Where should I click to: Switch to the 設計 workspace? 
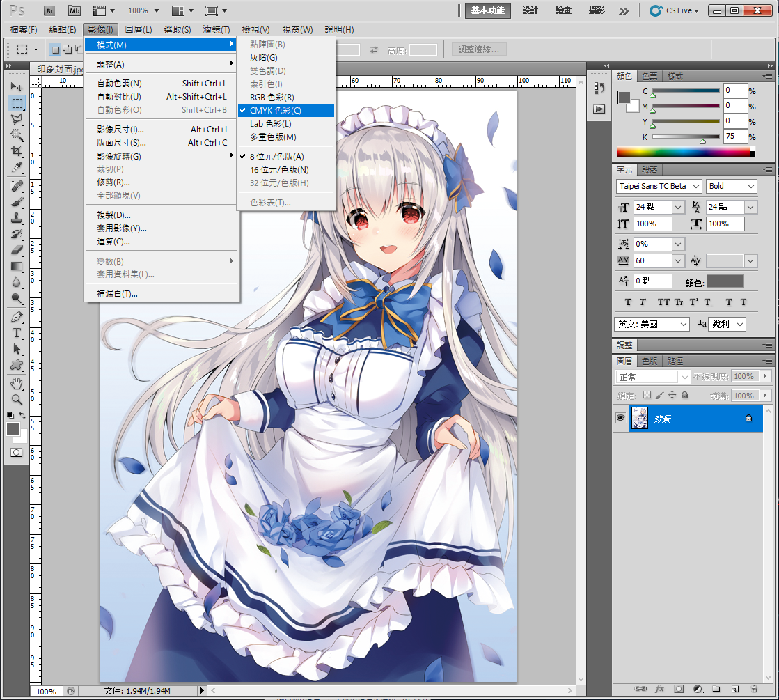pos(530,10)
